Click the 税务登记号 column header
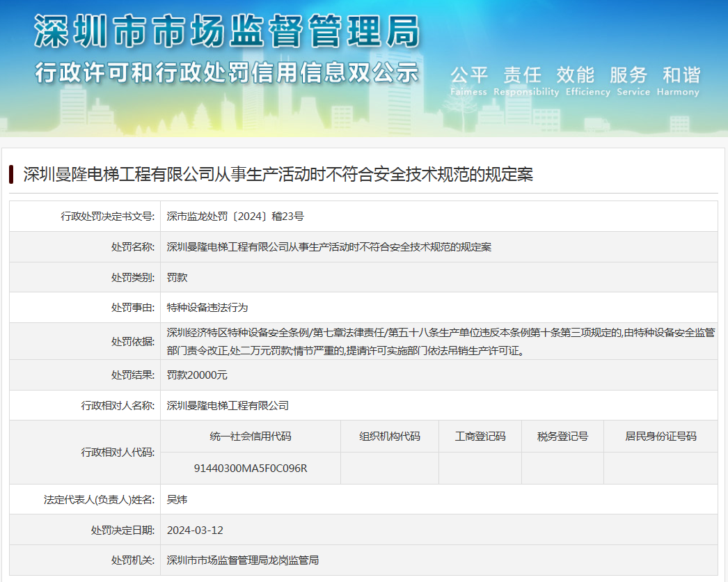Screen dimensions: 728x582 tap(563, 436)
